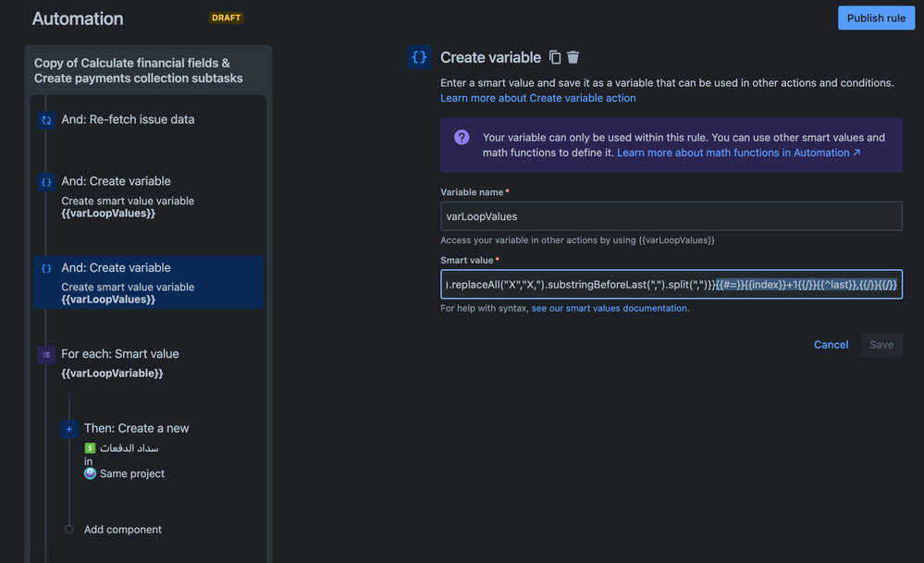Publish the automation rule
Image resolution: width=924 pixels, height=563 pixels.
(875, 18)
